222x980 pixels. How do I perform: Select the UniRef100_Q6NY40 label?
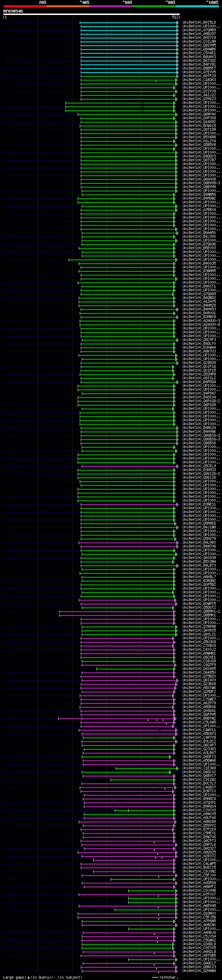[x=199, y=114]
